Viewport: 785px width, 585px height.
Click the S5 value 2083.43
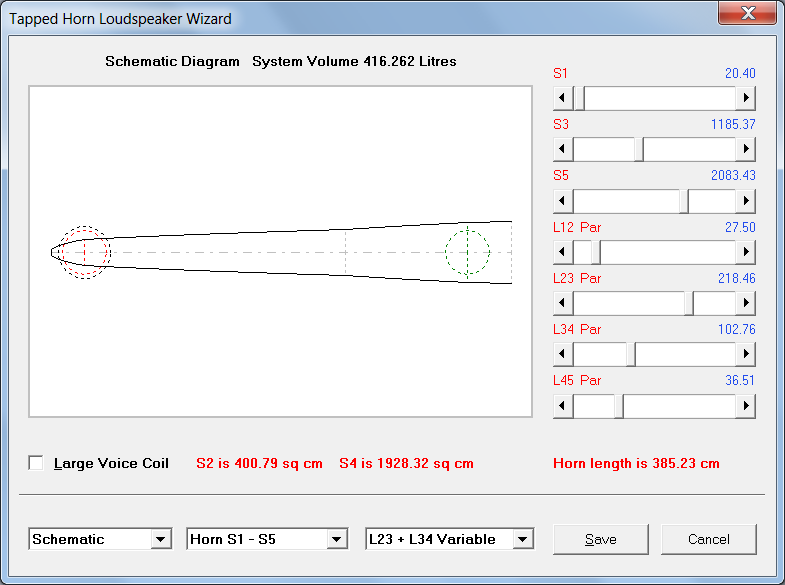click(x=733, y=176)
